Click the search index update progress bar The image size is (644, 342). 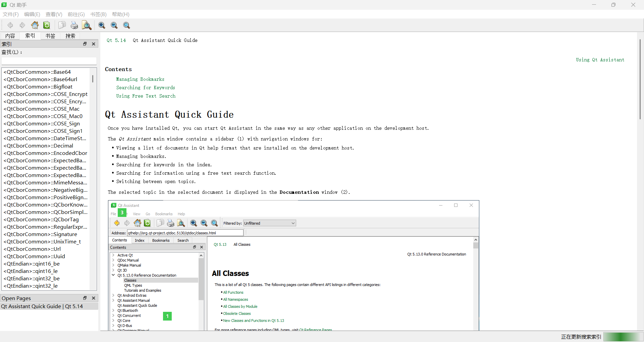point(623,337)
